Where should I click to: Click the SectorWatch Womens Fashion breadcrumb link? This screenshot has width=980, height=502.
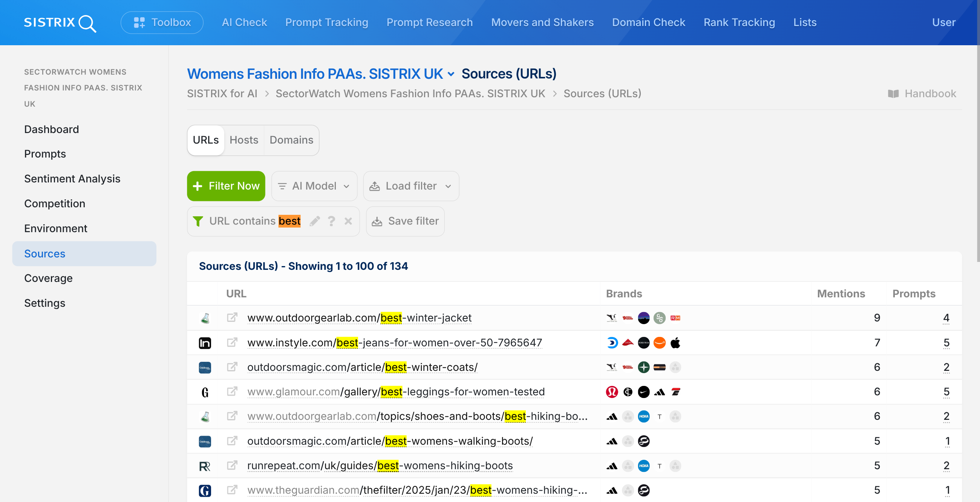coord(410,93)
